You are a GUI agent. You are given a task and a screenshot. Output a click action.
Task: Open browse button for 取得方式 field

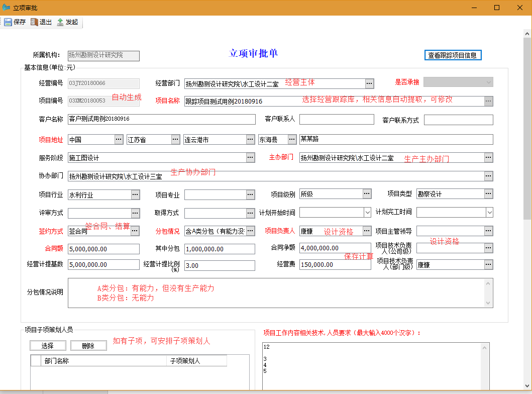click(x=250, y=213)
